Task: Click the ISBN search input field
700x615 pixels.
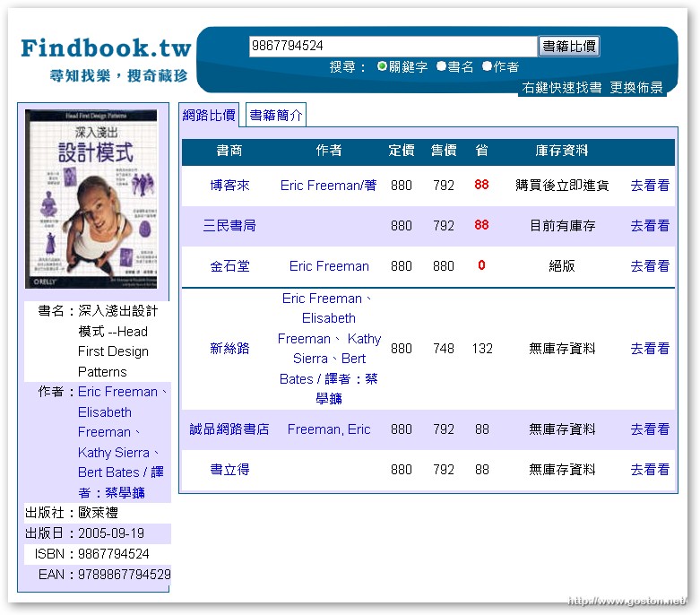Action: 393,46
